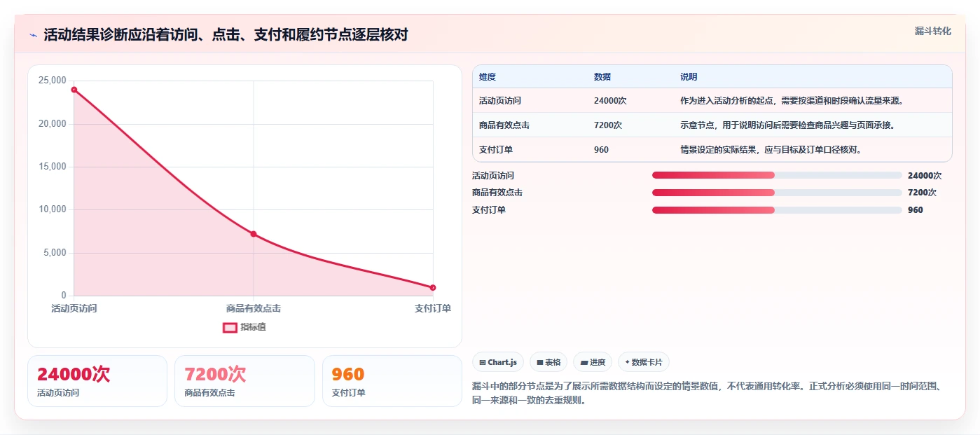This screenshot has width=980, height=435.
Task: Select the 商品有效点击 table cell
Action: point(504,125)
